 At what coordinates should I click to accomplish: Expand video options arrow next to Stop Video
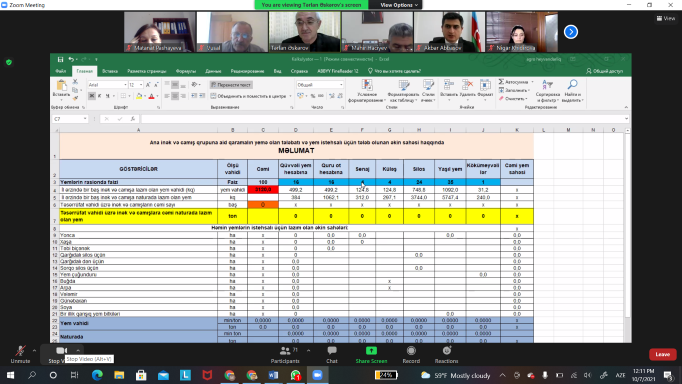[x=78, y=350]
